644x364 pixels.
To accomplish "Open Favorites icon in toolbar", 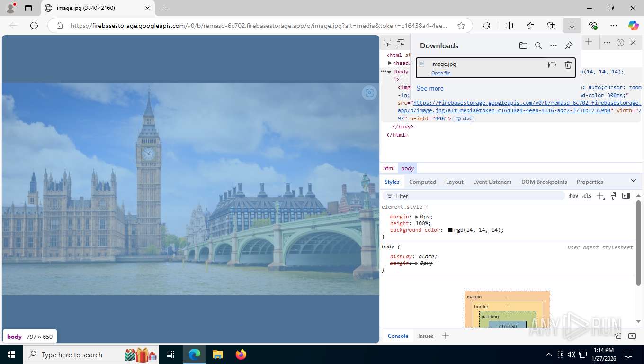I will pos(530,26).
